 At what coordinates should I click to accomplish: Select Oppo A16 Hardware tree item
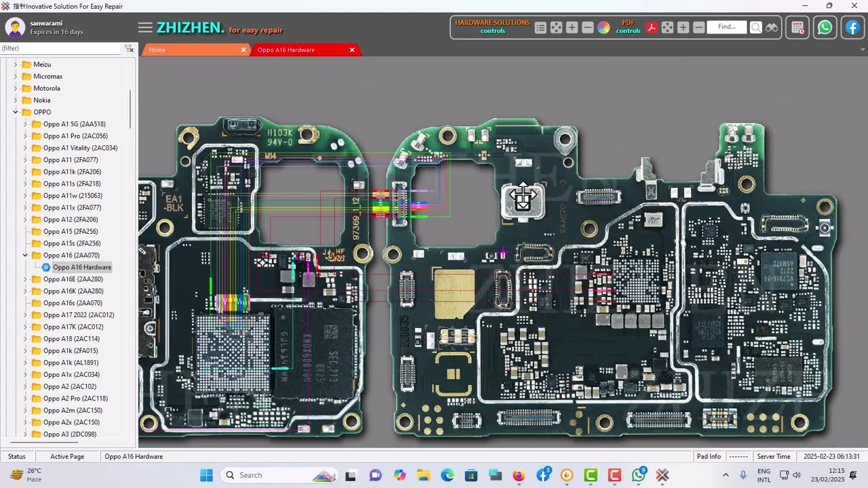pos(81,268)
